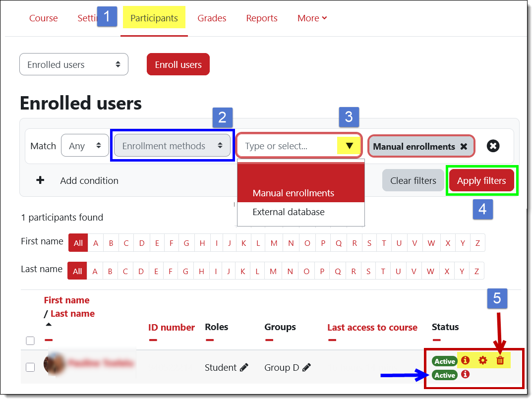Viewport: 532px width, 399px height.
Task: View first enrollment info icon
Action: (465, 360)
